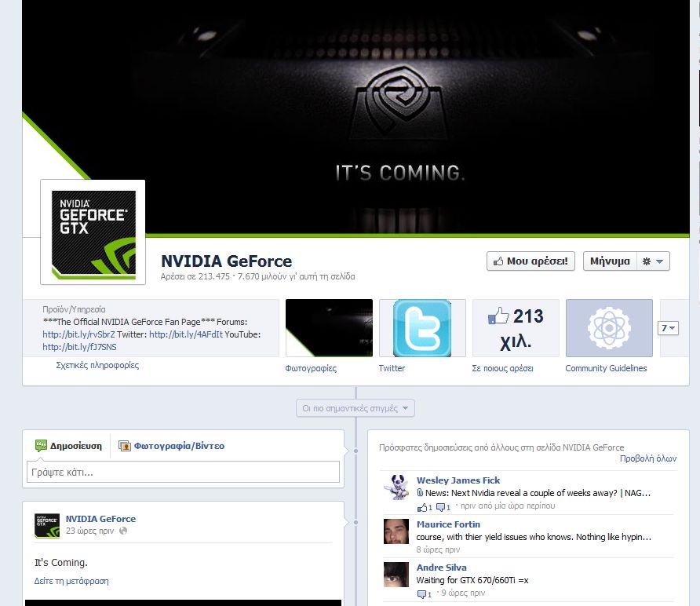Open the bit.ly/4AFdIt Twitter link
700x606 pixels.
coord(186,334)
